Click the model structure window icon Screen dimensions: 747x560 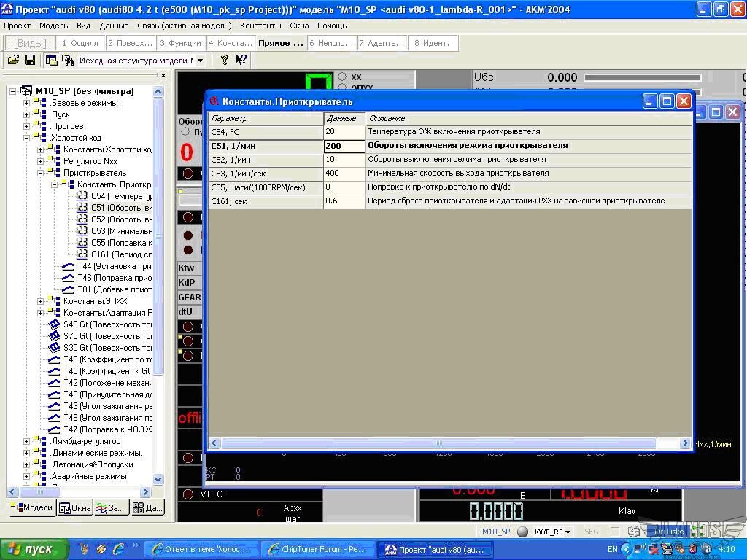coord(51,61)
